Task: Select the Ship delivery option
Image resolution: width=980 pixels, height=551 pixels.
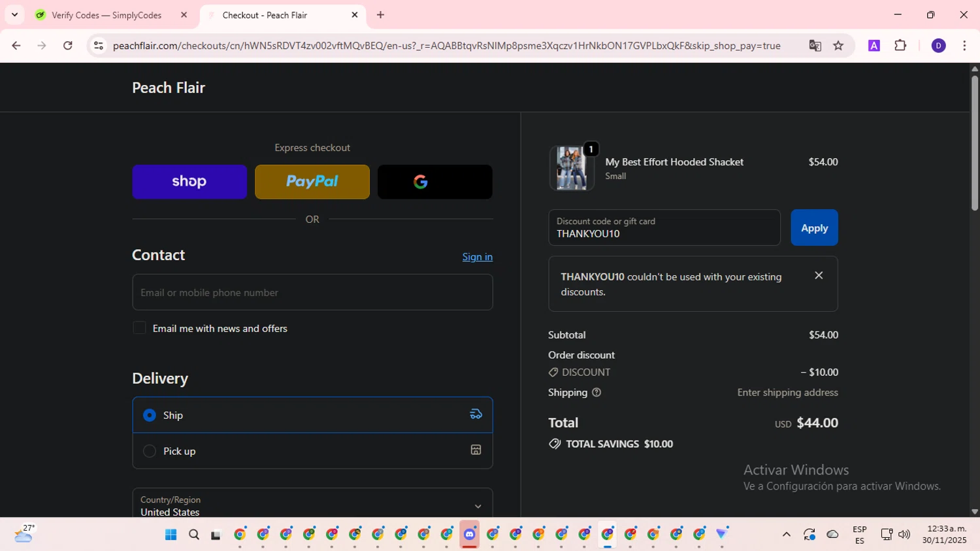Action: [x=312, y=415]
